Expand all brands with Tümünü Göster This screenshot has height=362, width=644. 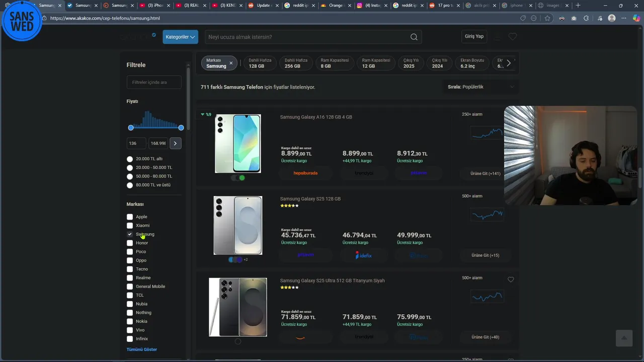click(x=142, y=349)
